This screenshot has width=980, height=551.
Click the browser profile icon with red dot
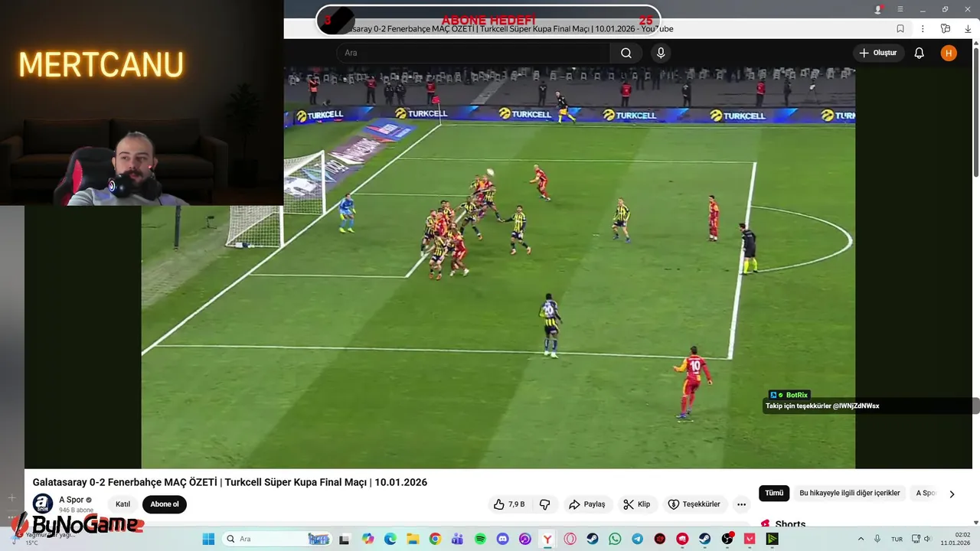(878, 9)
